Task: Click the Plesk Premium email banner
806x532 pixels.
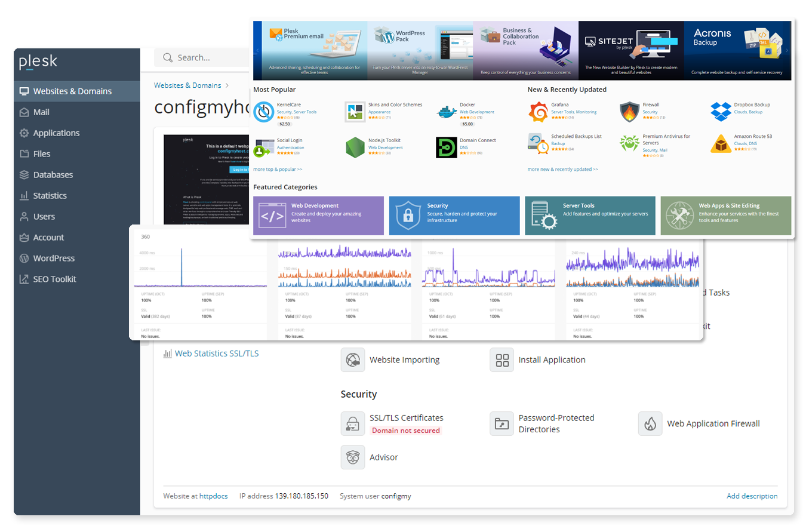Action: click(313, 50)
